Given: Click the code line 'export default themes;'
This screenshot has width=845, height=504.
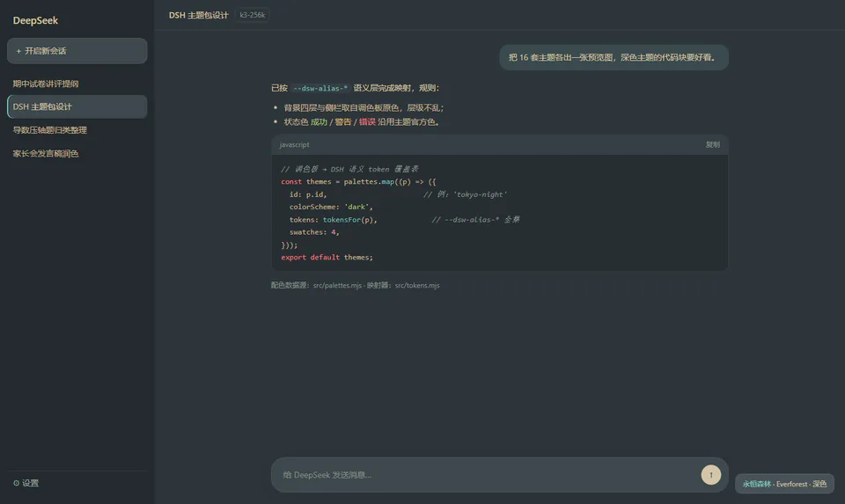Looking at the screenshot, I should 327,258.
